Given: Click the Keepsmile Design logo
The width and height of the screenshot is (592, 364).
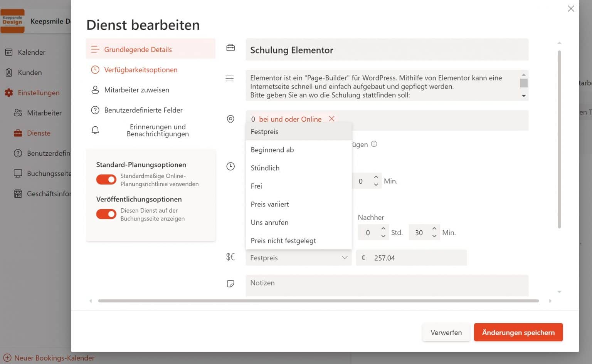Looking at the screenshot, I should pyautogui.click(x=12, y=21).
